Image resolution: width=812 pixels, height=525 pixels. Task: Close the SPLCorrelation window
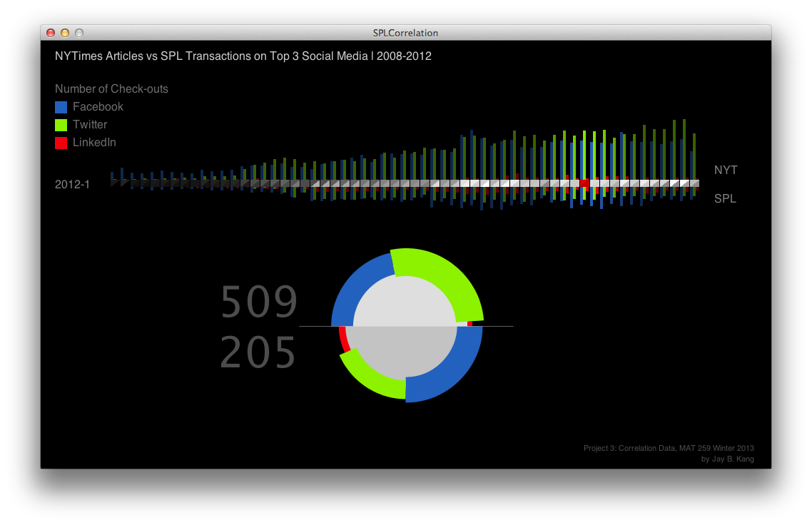click(x=51, y=33)
